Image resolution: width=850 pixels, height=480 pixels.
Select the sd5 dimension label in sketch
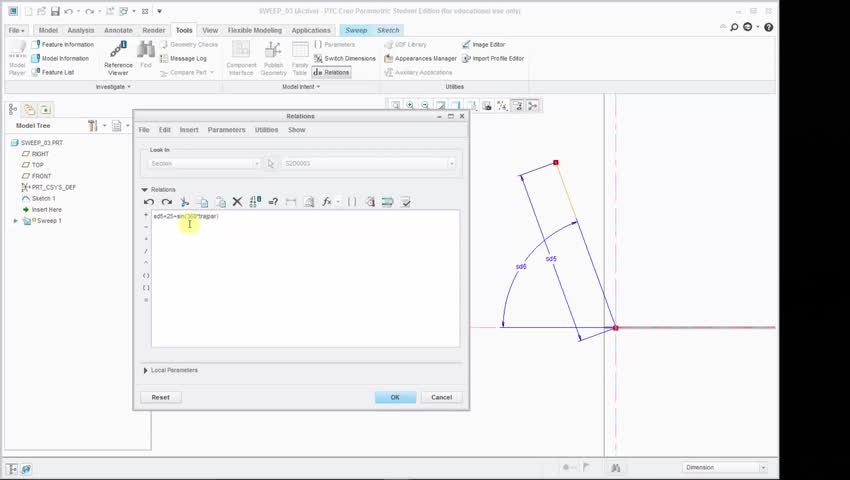point(551,259)
